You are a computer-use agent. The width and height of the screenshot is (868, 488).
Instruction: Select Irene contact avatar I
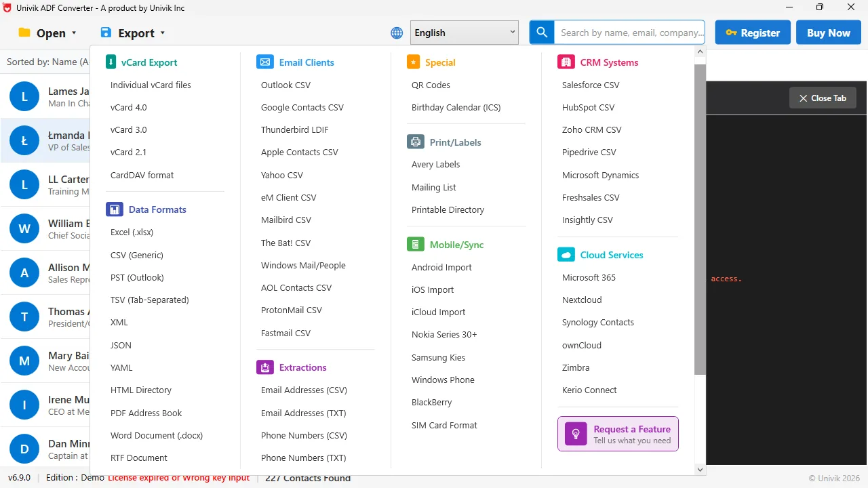tap(24, 405)
